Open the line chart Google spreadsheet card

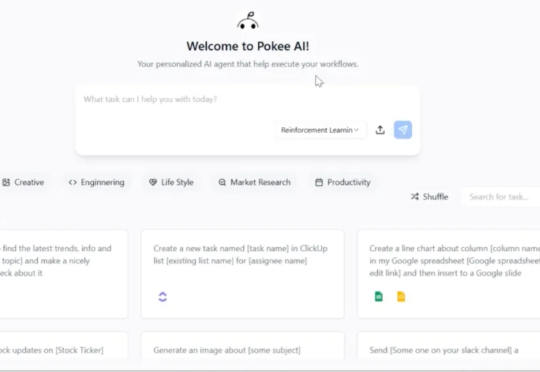[449, 274]
